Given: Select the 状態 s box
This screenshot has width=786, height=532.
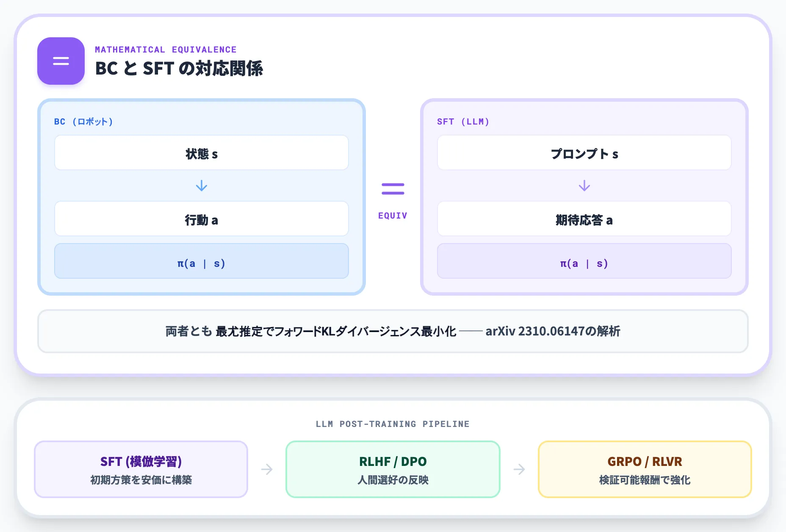Looking at the screenshot, I should click(x=202, y=152).
